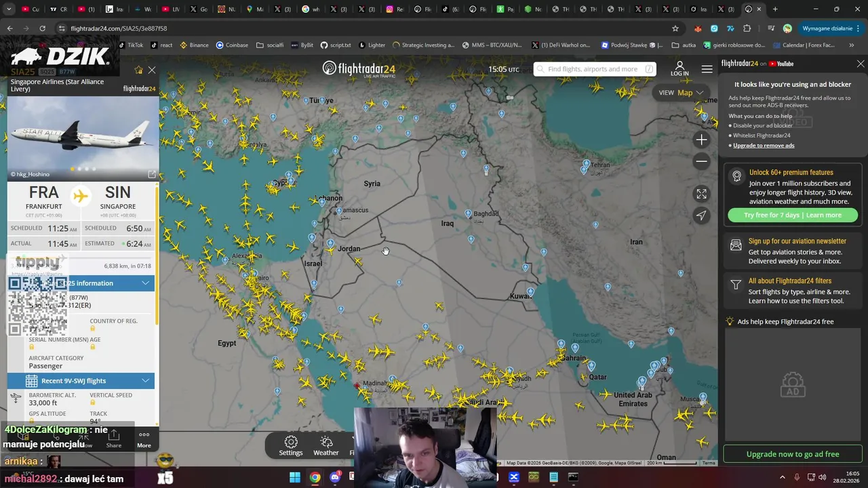Open the Binance bookmark
Image resolution: width=868 pixels, height=488 pixels.
(x=194, y=45)
